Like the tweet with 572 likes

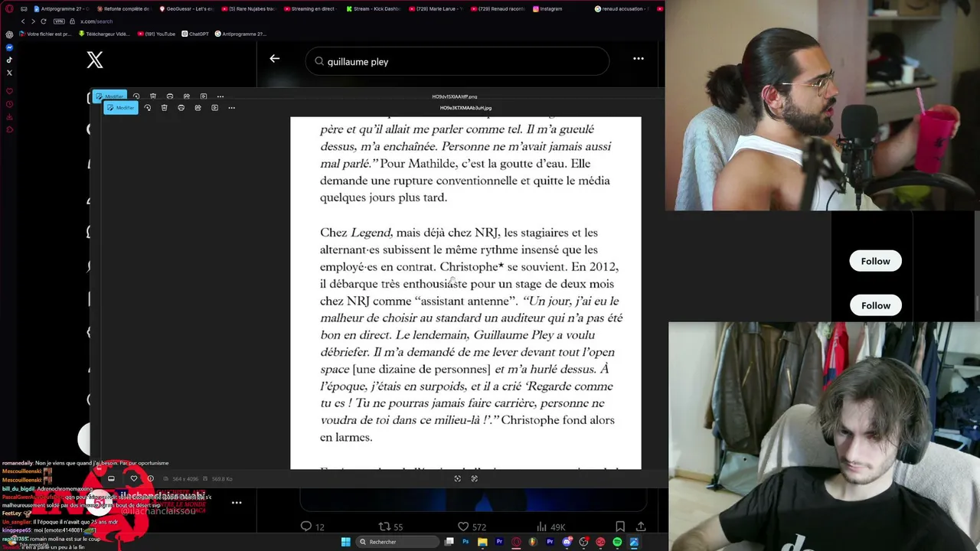(472, 527)
